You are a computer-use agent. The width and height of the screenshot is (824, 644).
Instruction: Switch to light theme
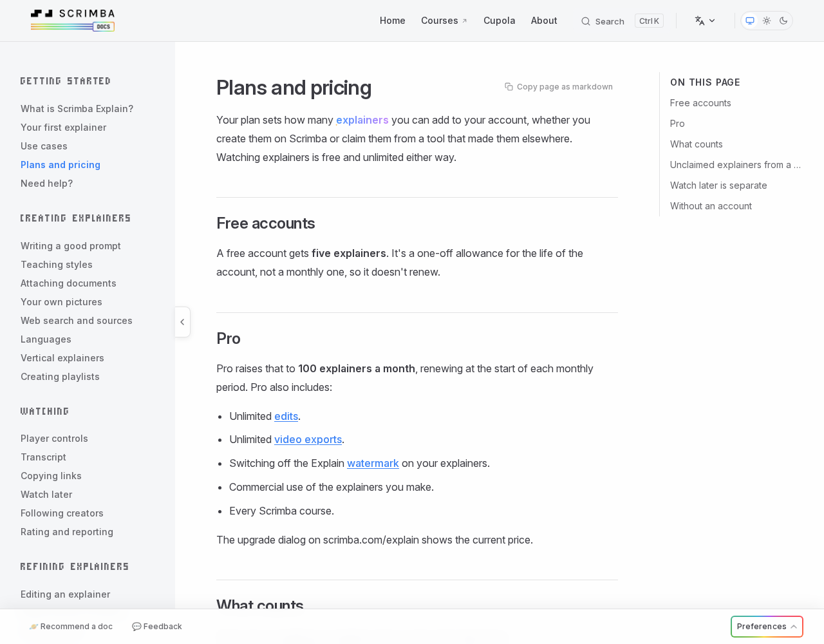coord(767,21)
